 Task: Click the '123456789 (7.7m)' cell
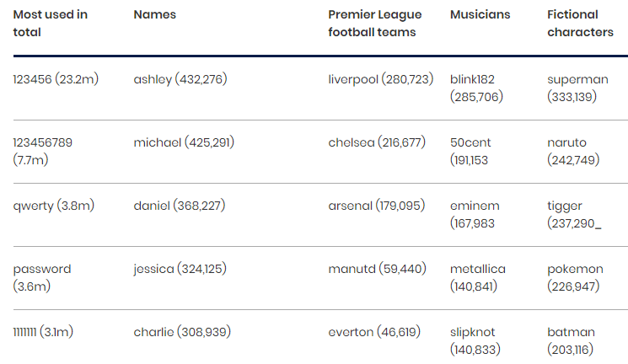point(42,151)
